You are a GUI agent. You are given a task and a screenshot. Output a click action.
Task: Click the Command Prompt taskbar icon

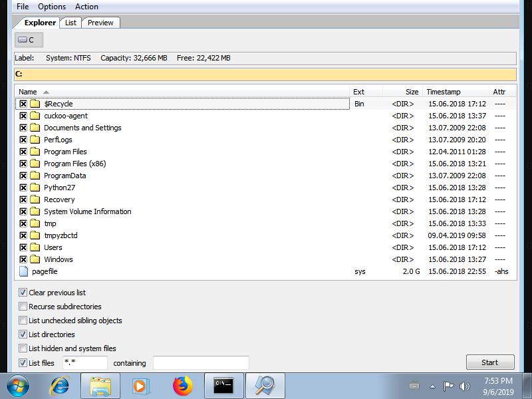pyautogui.click(x=223, y=386)
